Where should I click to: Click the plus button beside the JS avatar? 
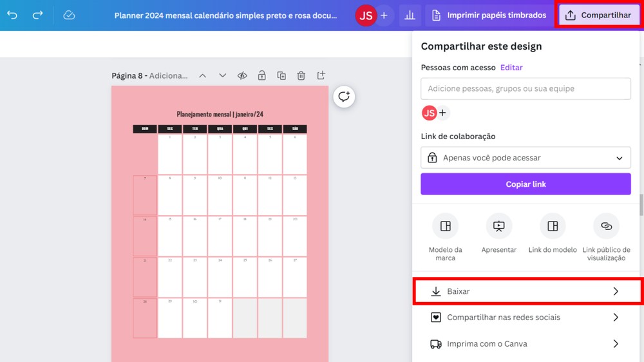[x=443, y=113]
